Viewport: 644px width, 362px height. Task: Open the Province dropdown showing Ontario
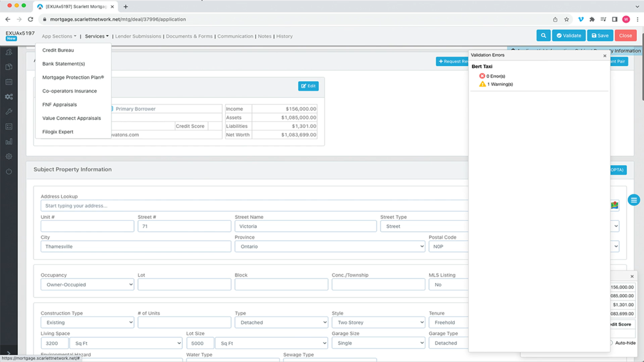pyautogui.click(x=330, y=247)
